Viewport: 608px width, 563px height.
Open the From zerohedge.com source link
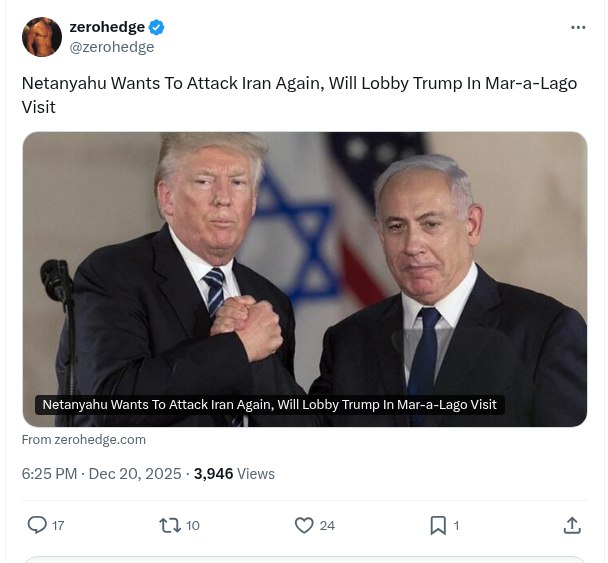click(x=84, y=440)
